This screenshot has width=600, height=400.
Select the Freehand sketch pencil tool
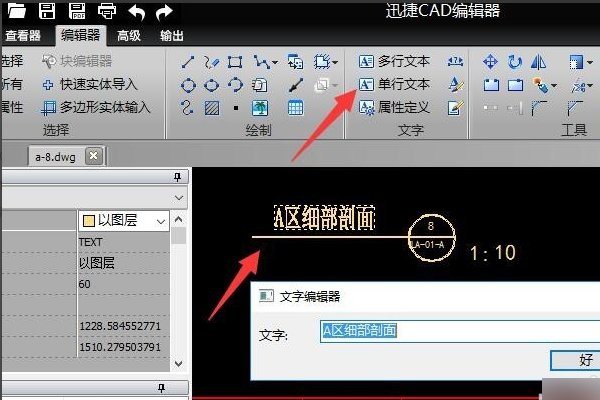pos(211,62)
